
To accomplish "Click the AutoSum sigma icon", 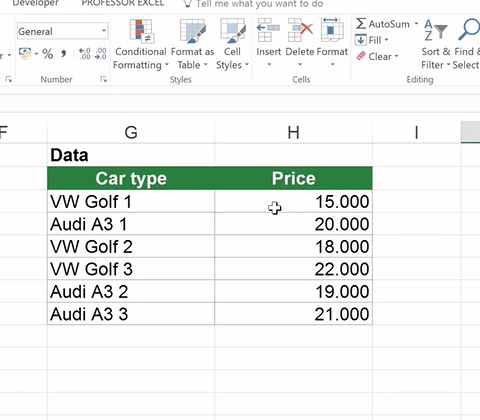I will pyautogui.click(x=361, y=24).
